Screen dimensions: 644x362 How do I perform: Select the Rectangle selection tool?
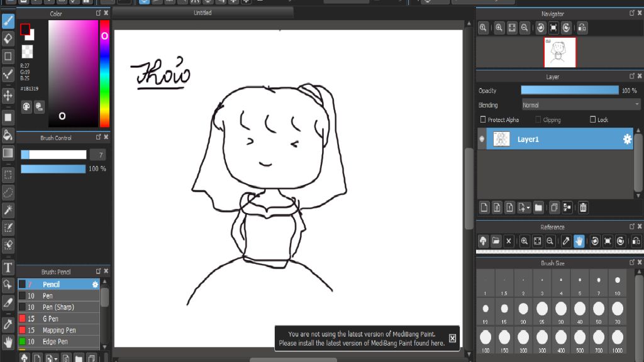[x=8, y=175]
